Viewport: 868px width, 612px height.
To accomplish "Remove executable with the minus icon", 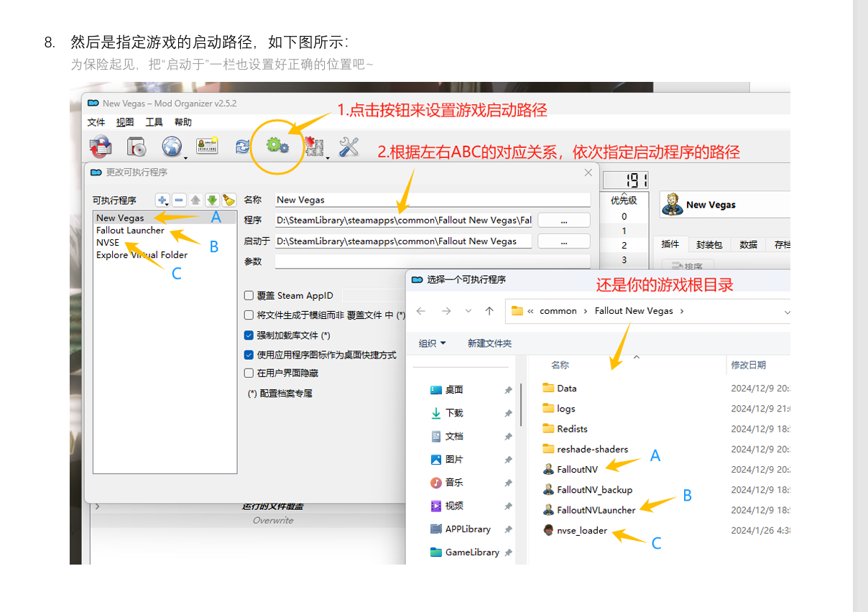I will (x=180, y=200).
